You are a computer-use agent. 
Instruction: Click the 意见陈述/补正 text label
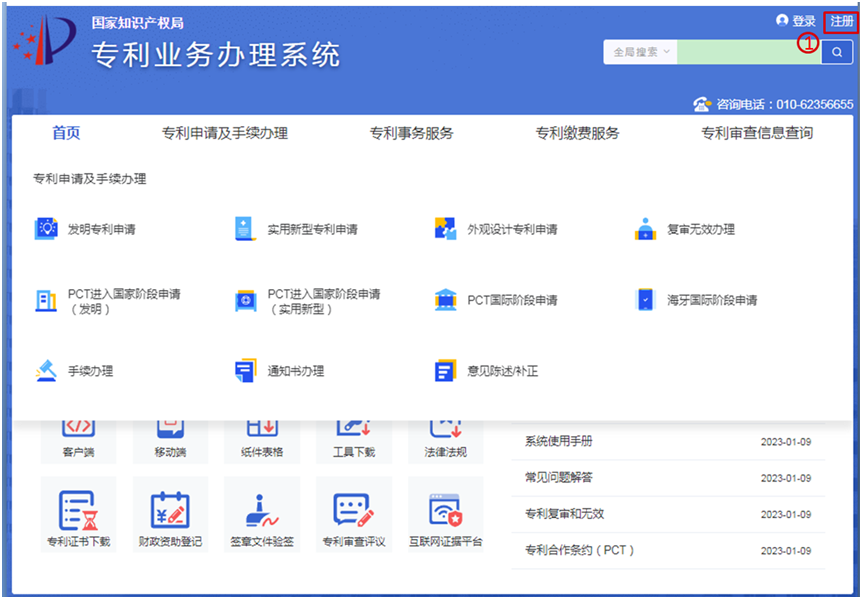[x=502, y=371]
